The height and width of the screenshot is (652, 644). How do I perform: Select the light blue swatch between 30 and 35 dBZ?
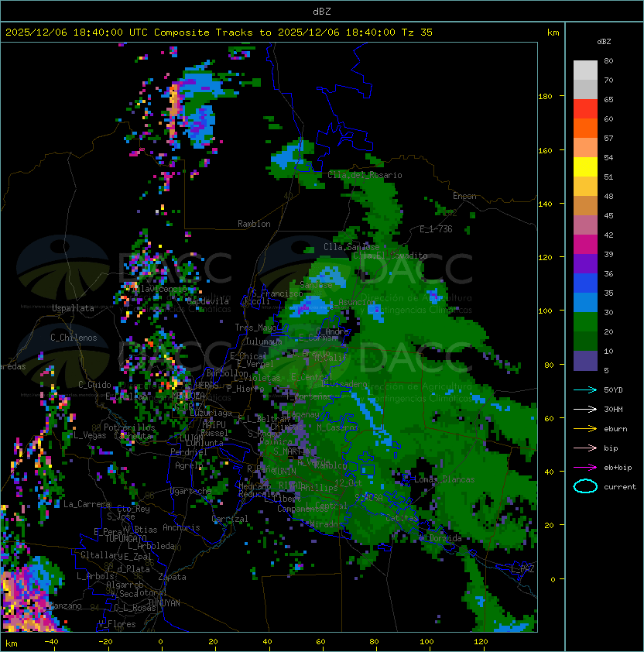click(x=585, y=302)
